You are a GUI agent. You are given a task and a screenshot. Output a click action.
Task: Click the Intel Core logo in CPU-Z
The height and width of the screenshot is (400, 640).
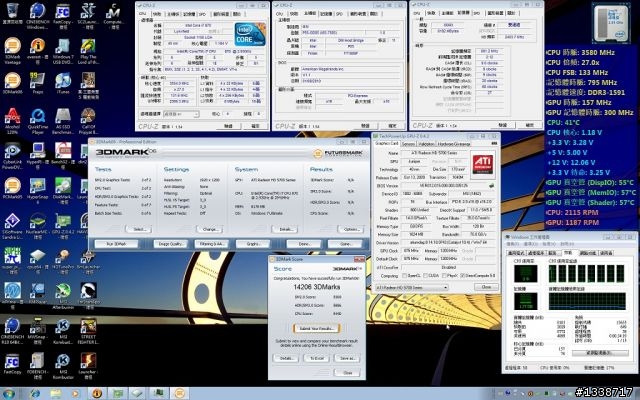click(x=250, y=34)
